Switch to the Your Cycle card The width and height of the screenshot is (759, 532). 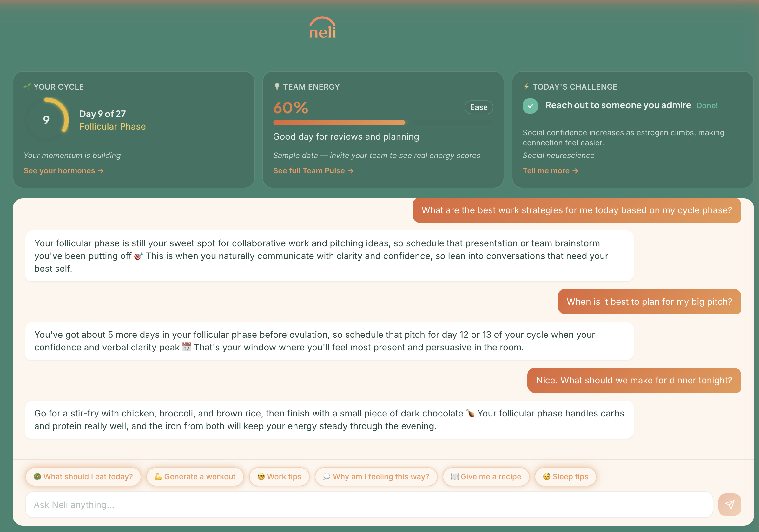[133, 129]
